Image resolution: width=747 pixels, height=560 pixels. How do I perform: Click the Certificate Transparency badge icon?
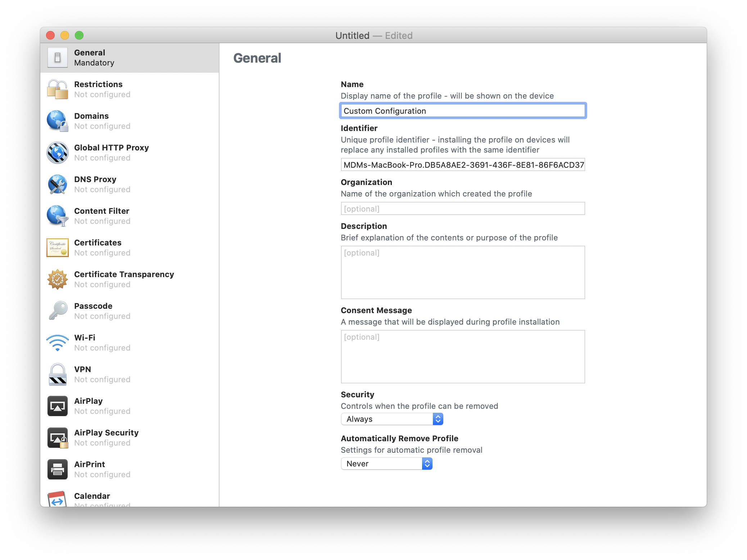[57, 279]
